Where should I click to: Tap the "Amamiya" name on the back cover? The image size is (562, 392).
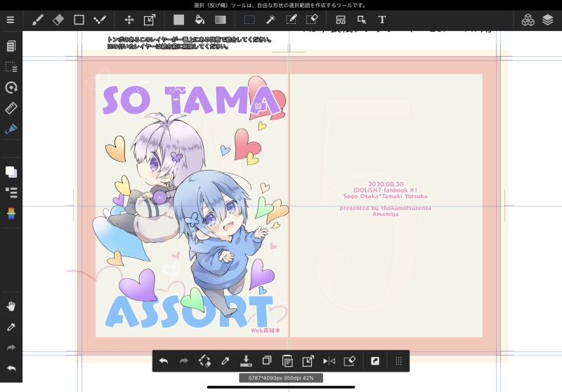point(385,214)
